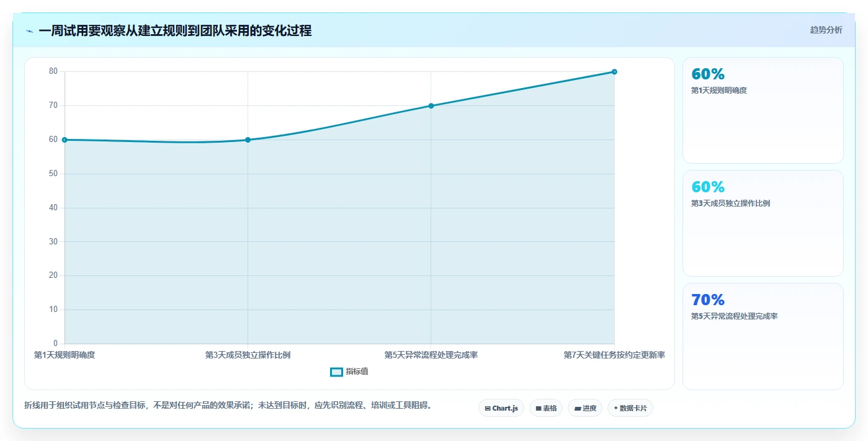Click the y-axis value 80
This screenshot has height=441, width=868.
[53, 71]
